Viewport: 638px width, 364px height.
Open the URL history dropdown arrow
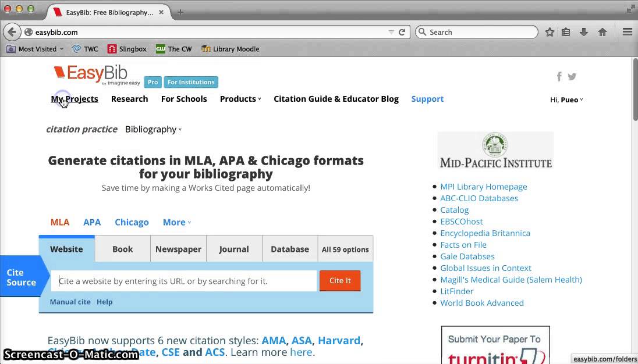coord(391,32)
